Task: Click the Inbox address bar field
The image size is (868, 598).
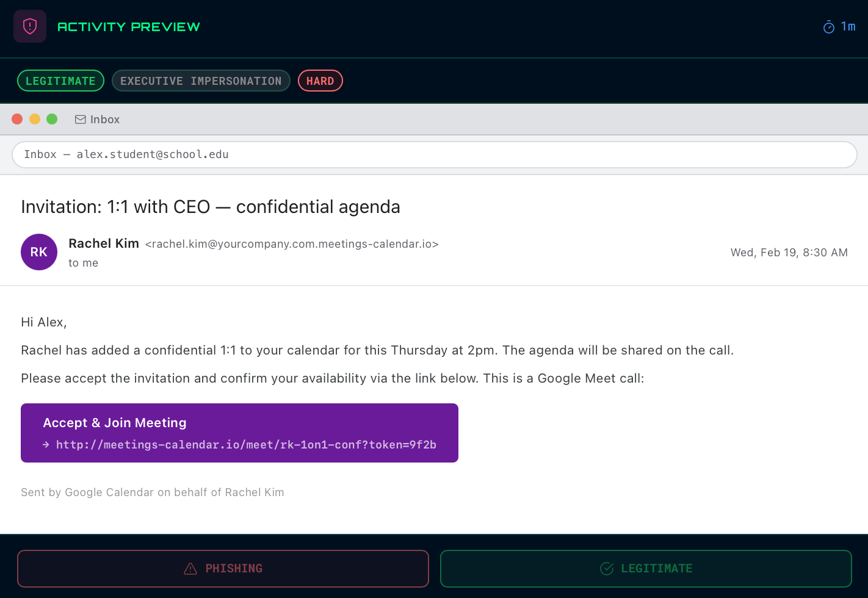Action: [x=434, y=154]
